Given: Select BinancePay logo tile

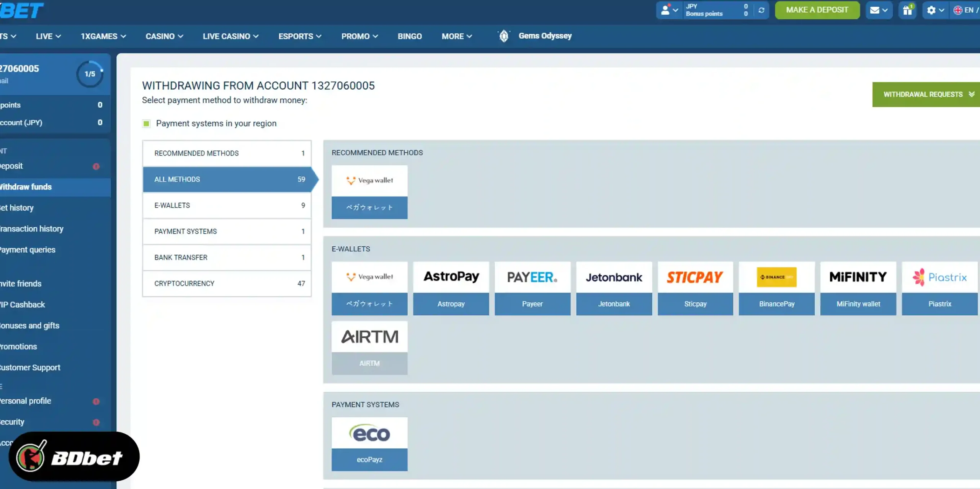Looking at the screenshot, I should click(x=777, y=277).
